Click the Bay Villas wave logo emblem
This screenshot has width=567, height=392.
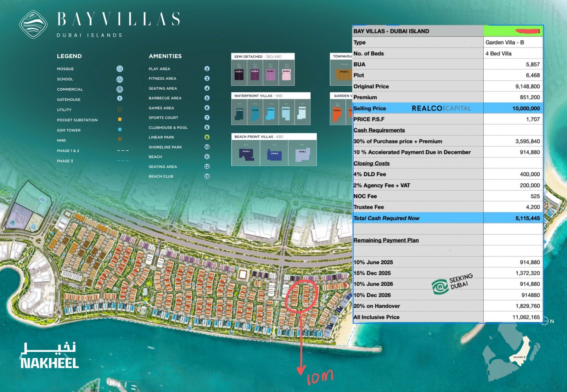(x=33, y=24)
